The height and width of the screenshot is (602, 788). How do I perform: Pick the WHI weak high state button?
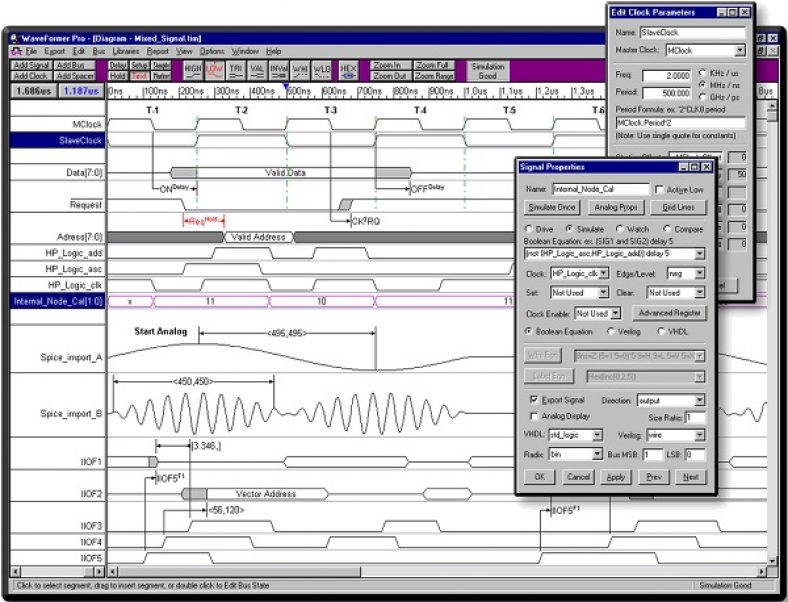pyautogui.click(x=301, y=70)
